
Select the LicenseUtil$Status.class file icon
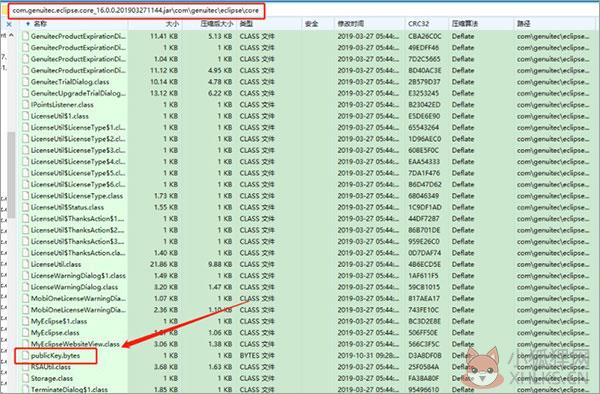[x=26, y=207]
